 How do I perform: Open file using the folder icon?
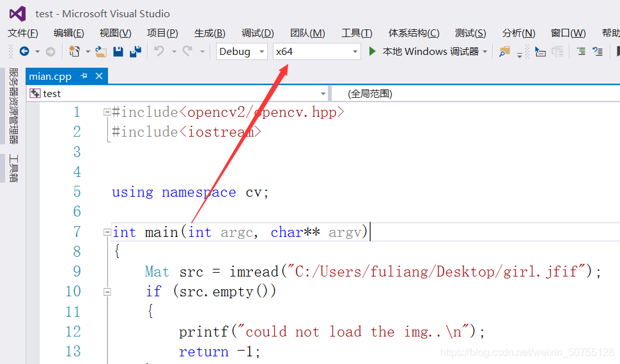[101, 52]
